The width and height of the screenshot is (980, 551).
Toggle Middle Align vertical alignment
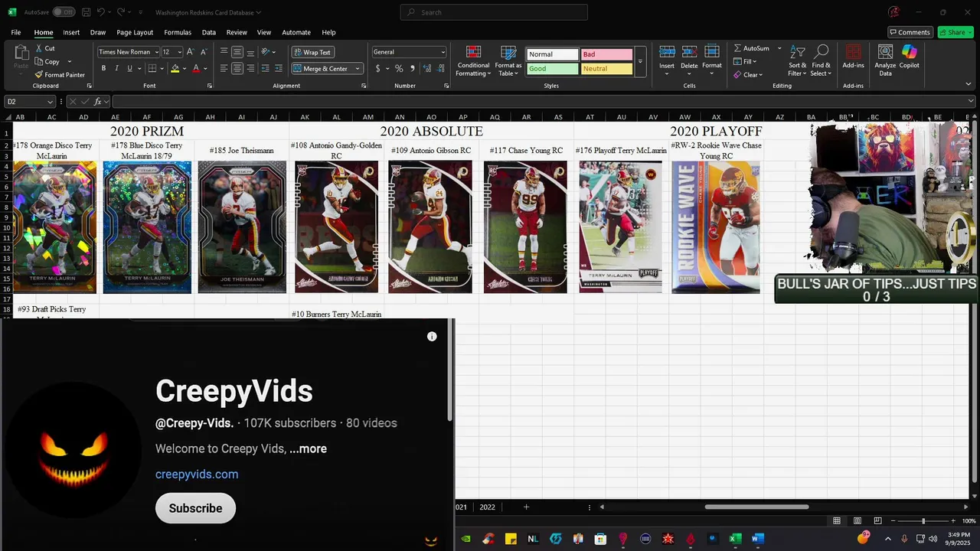(x=237, y=52)
